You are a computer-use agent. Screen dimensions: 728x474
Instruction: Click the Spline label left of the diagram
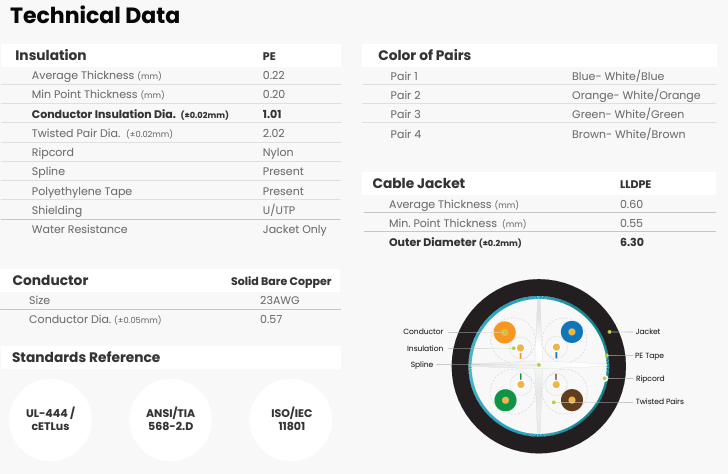coord(422,364)
